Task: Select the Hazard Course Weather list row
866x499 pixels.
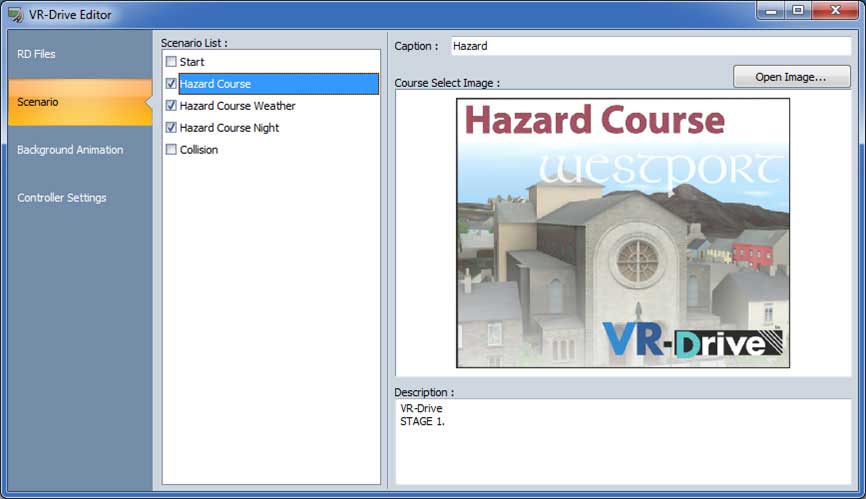Action: tap(271, 105)
